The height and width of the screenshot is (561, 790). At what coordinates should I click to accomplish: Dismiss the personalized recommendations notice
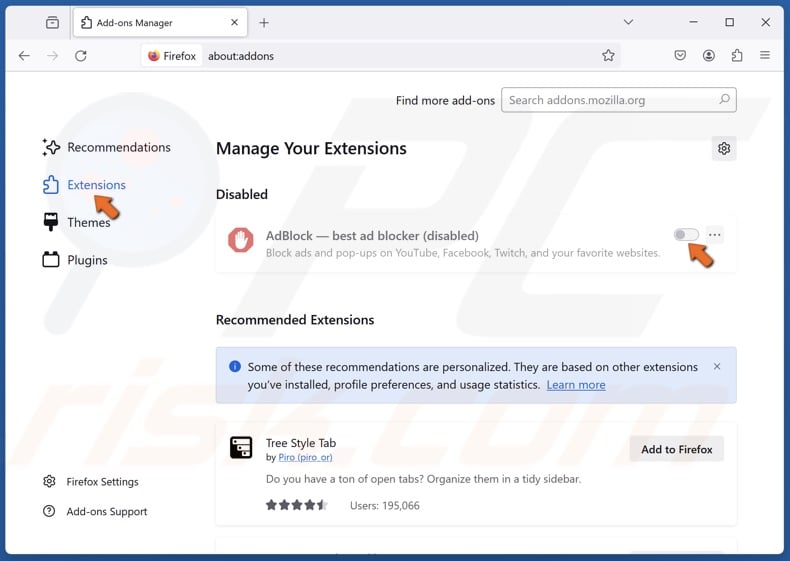point(717,366)
